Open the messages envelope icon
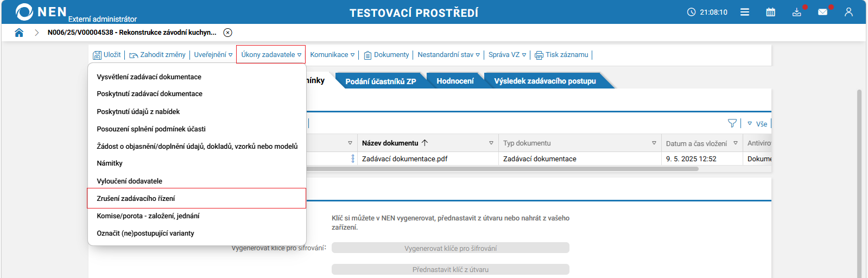The height and width of the screenshot is (278, 868). (x=823, y=12)
